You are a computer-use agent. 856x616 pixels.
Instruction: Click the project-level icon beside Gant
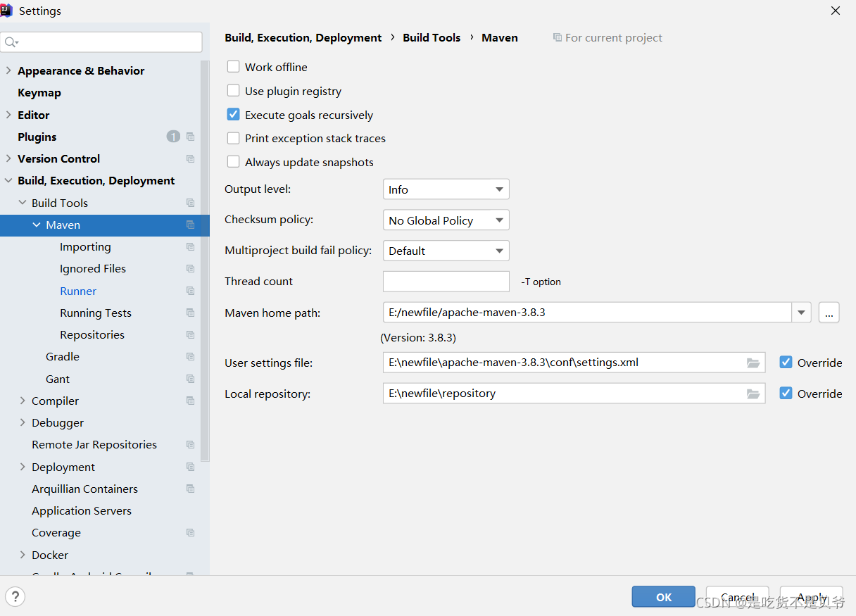coord(190,379)
